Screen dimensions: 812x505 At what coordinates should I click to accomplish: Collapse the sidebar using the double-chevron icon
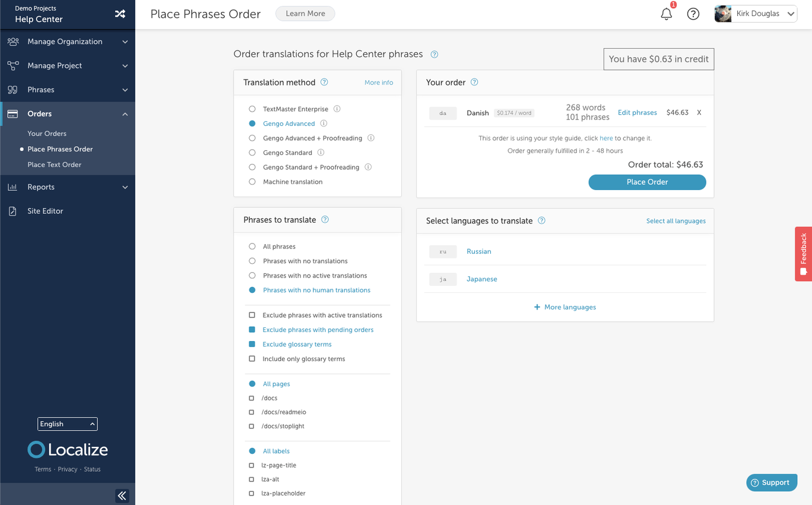pos(122,495)
